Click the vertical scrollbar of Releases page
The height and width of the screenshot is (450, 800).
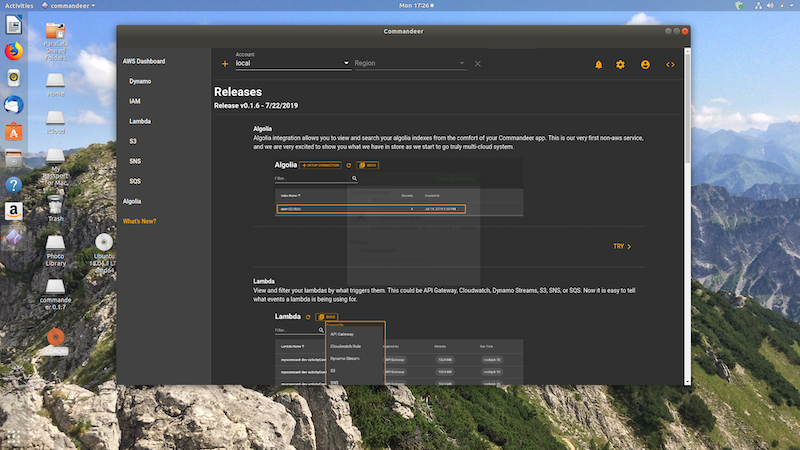(687, 107)
